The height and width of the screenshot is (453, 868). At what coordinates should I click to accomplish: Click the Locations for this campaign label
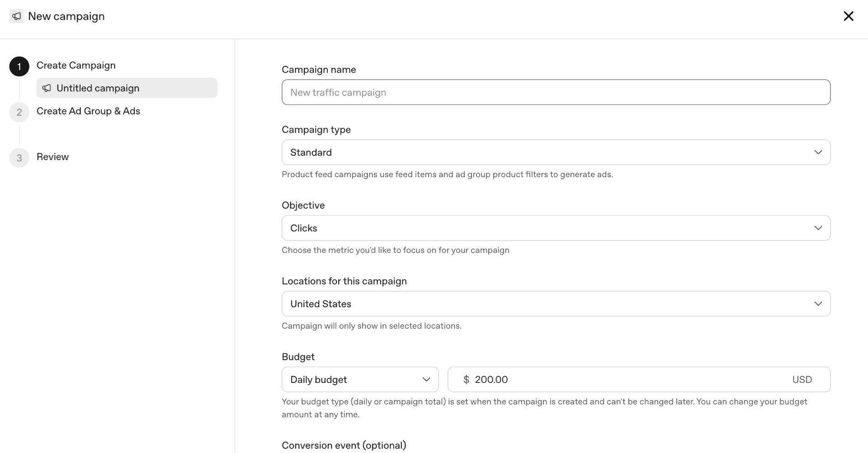tap(344, 281)
